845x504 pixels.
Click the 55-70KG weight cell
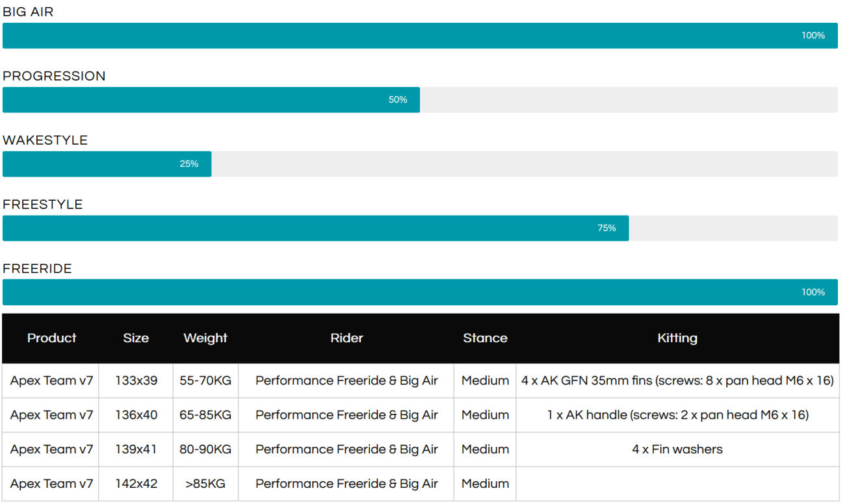[x=205, y=381]
